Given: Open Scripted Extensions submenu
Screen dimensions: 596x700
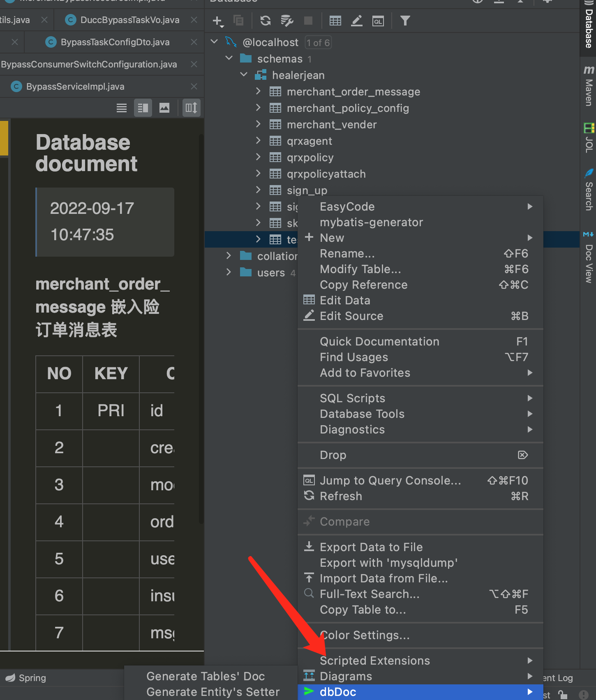Looking at the screenshot, I should tap(420, 661).
